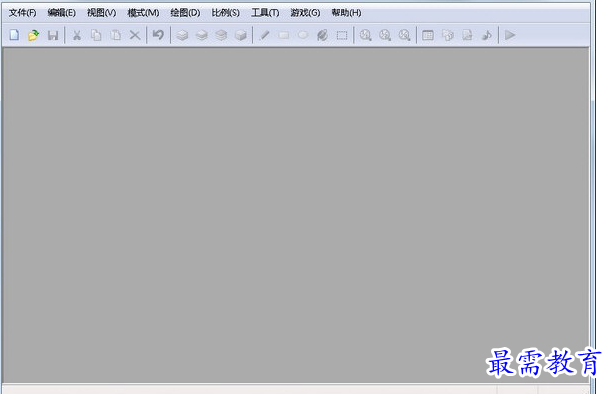
Task: Select the first map layer icon
Action: pos(182,35)
